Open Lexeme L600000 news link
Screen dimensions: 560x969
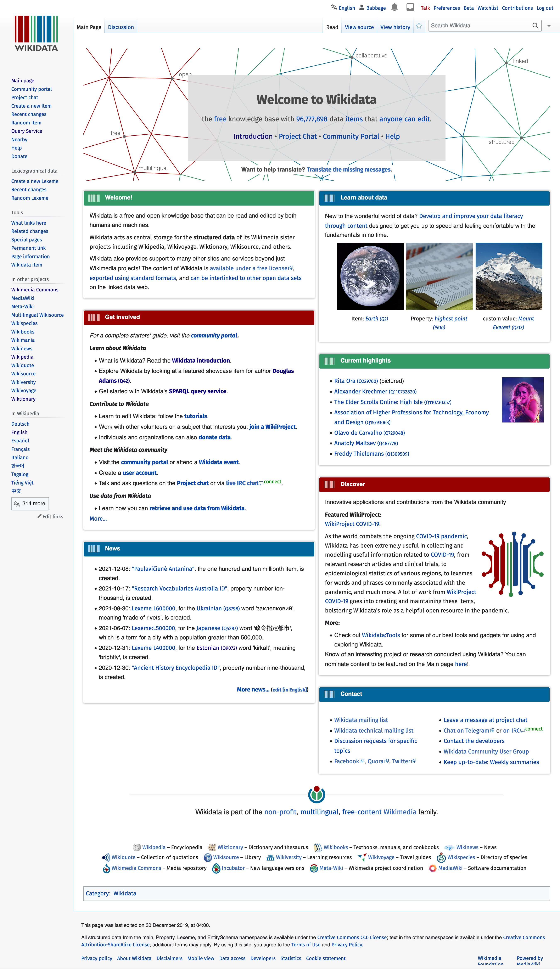click(x=153, y=608)
